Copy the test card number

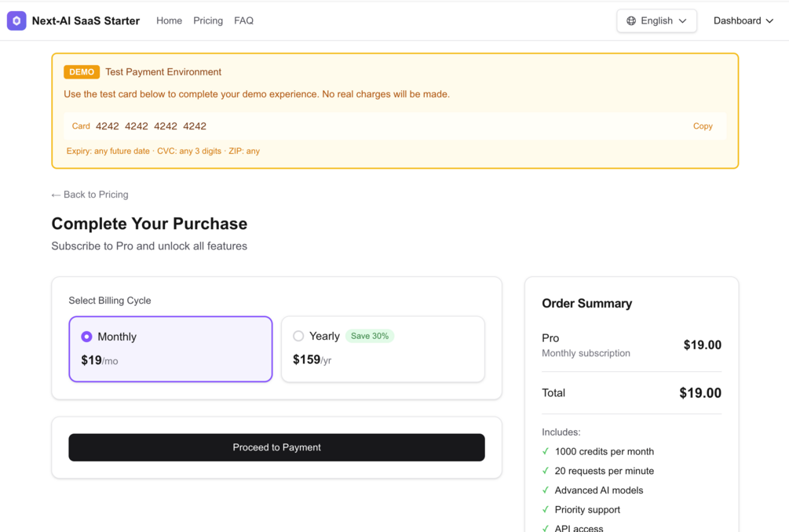point(703,126)
